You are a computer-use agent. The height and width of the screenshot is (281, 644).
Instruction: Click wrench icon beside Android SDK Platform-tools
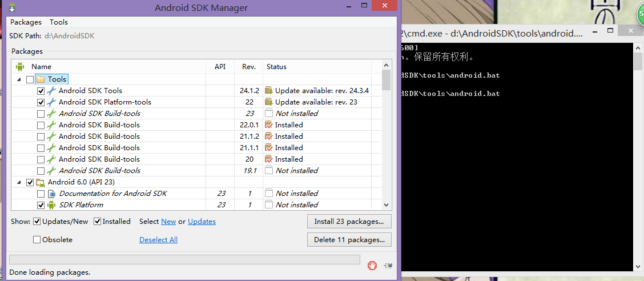pos(51,102)
